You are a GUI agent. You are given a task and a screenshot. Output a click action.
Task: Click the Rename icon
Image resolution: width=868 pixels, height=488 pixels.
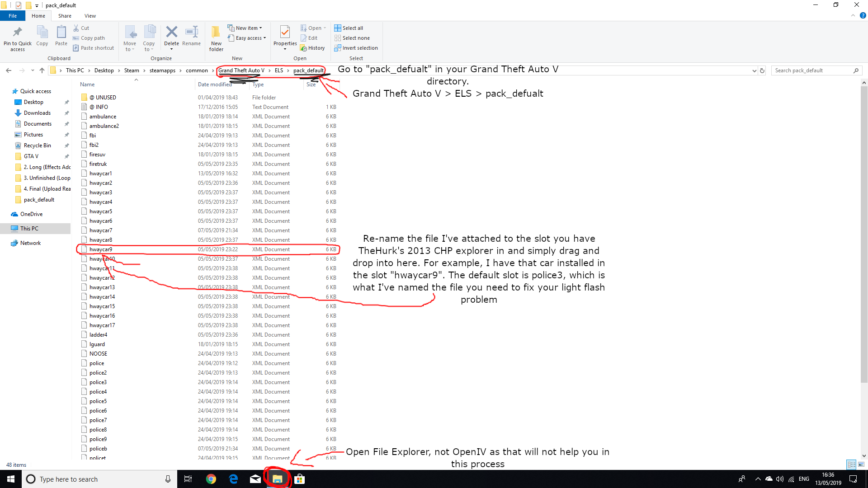(192, 33)
